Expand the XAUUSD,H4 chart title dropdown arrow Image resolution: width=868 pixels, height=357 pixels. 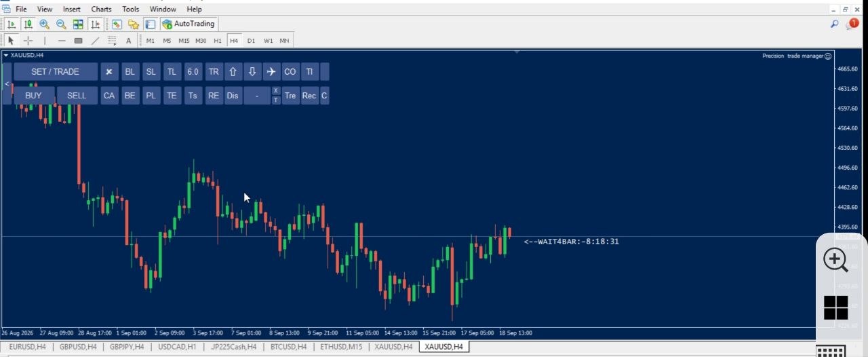[x=6, y=55]
